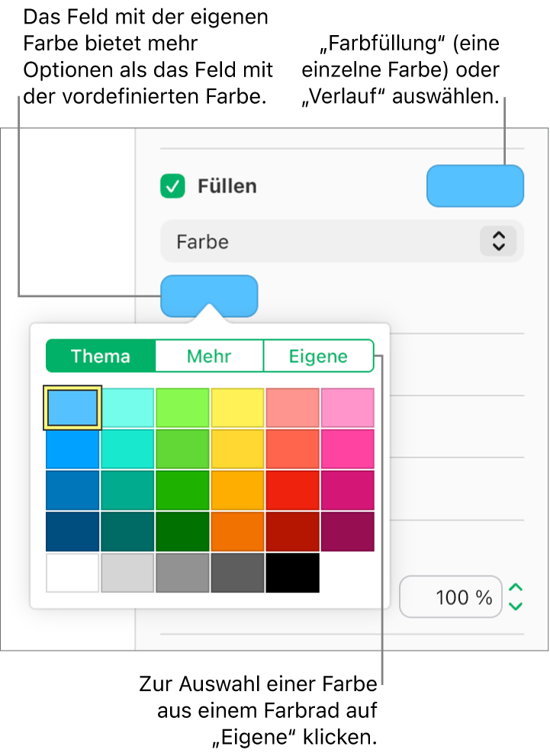This screenshot has width=550, height=756.
Task: Select the dark magenta swatch
Action: coord(347,531)
